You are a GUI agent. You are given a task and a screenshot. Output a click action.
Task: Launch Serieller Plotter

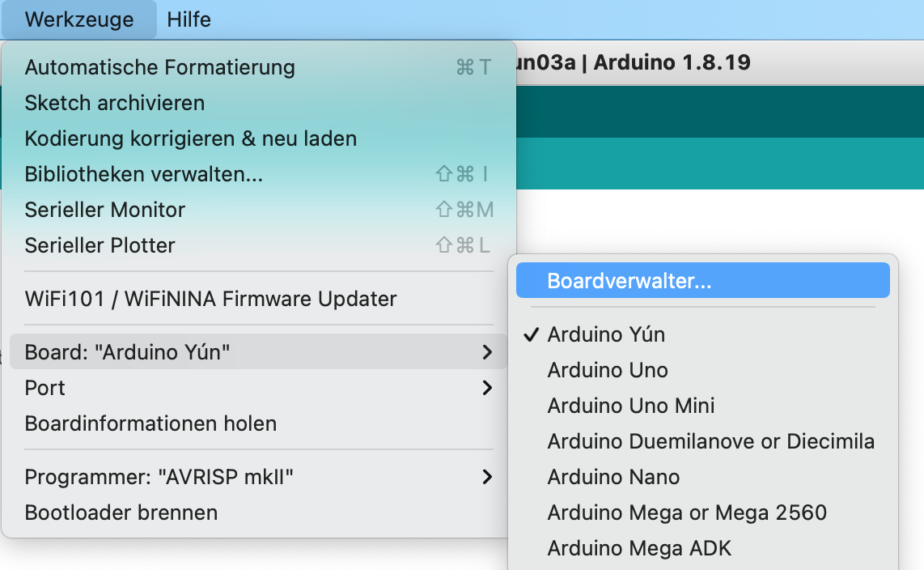tap(259, 245)
